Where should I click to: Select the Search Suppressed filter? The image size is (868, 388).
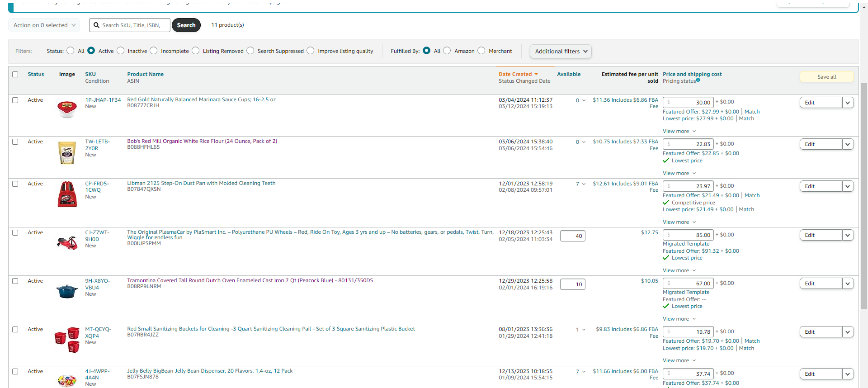pyautogui.click(x=250, y=51)
